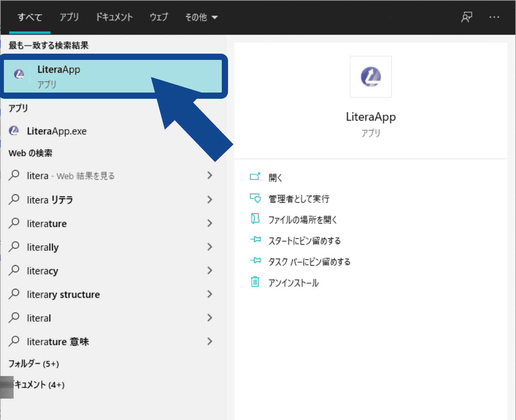
Task: Click the run as administrator shield icon
Action: point(255,198)
